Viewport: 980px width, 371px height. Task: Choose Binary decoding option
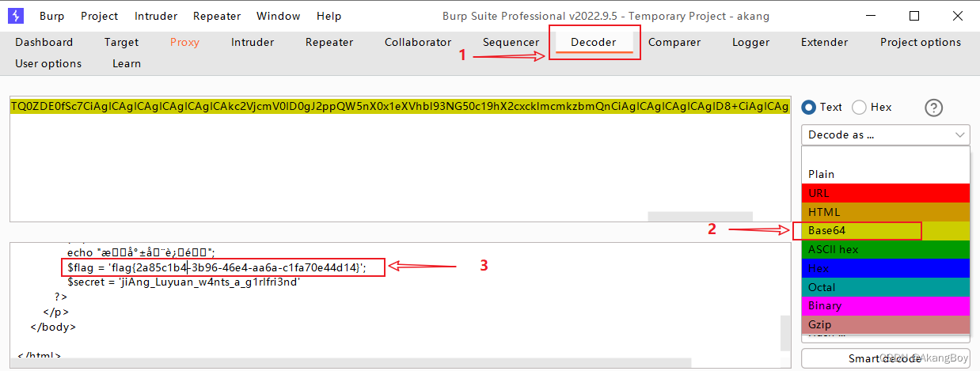click(885, 305)
